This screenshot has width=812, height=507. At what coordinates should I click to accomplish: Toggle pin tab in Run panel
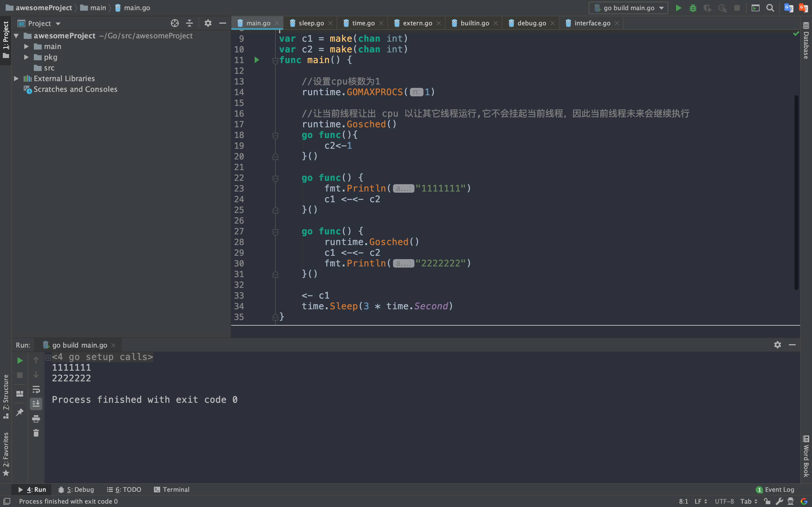[20, 412]
